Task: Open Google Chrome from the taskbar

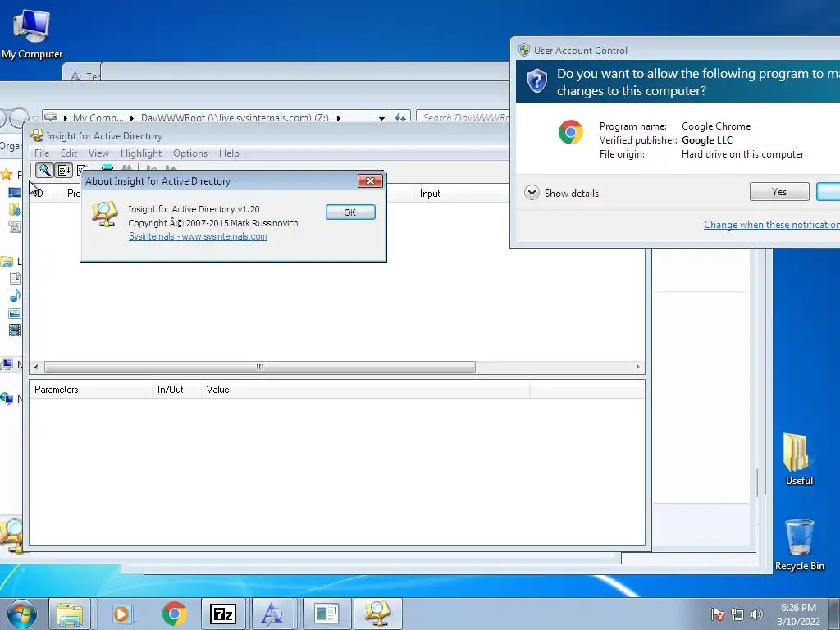Action: pos(174,614)
